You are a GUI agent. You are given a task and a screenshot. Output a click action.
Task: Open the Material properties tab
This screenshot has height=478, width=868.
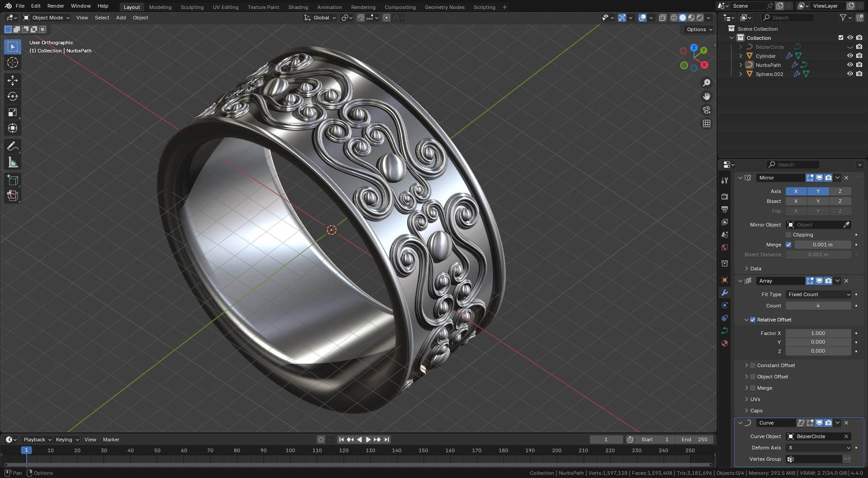[725, 343]
